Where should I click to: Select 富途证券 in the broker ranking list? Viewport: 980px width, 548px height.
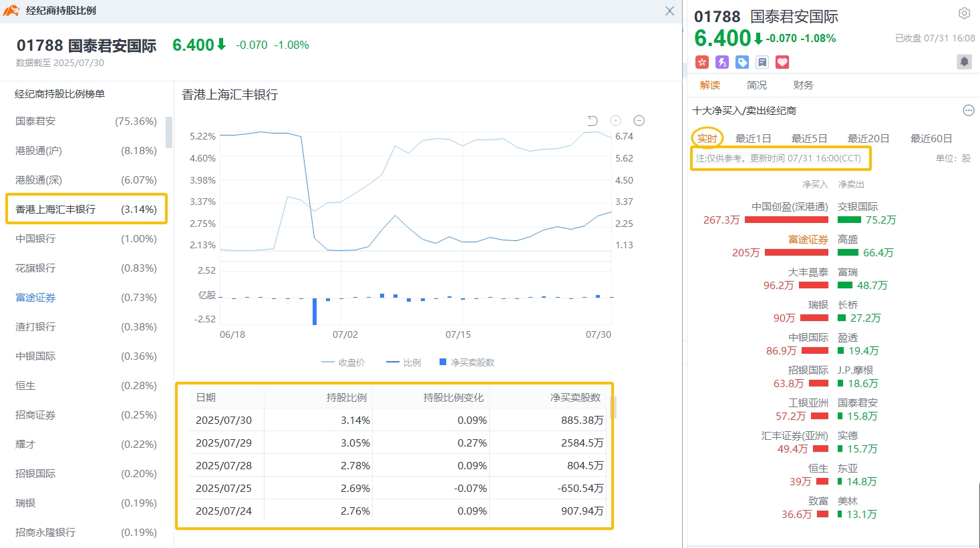click(86, 298)
